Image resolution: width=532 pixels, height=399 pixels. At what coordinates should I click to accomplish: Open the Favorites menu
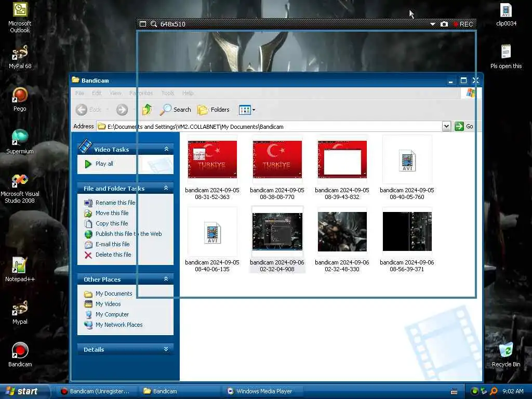pyautogui.click(x=141, y=93)
